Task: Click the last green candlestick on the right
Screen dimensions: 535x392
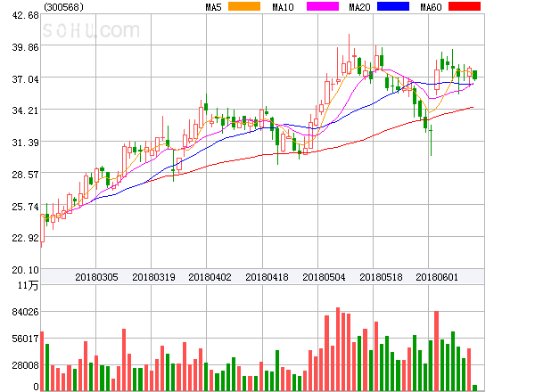Action: pos(475,75)
